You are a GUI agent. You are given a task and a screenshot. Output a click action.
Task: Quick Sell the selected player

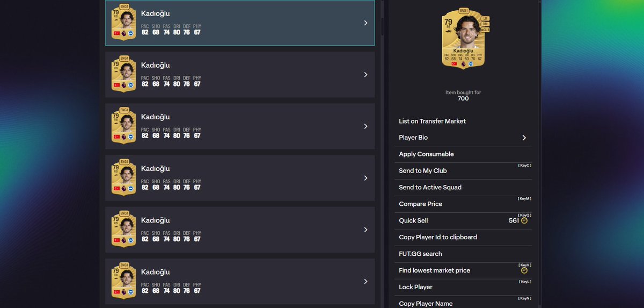(x=463, y=220)
